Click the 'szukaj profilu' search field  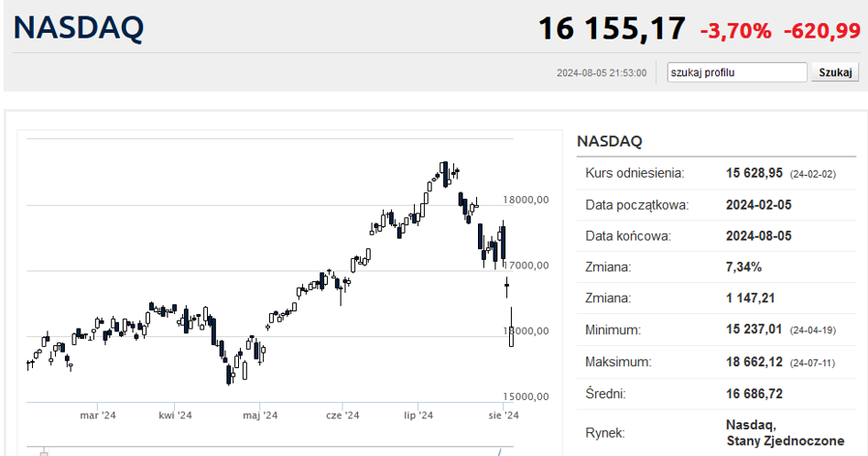736,72
